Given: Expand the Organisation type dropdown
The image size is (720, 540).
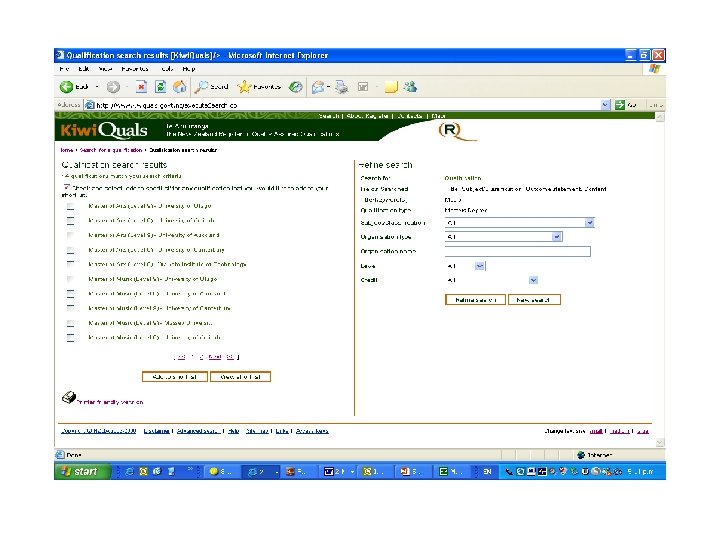Looking at the screenshot, I should (557, 236).
